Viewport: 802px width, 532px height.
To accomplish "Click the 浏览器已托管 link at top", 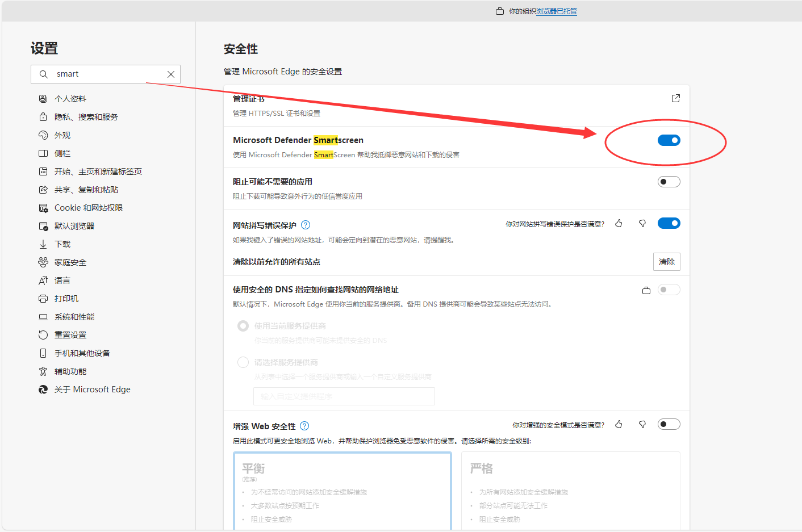I will (557, 11).
